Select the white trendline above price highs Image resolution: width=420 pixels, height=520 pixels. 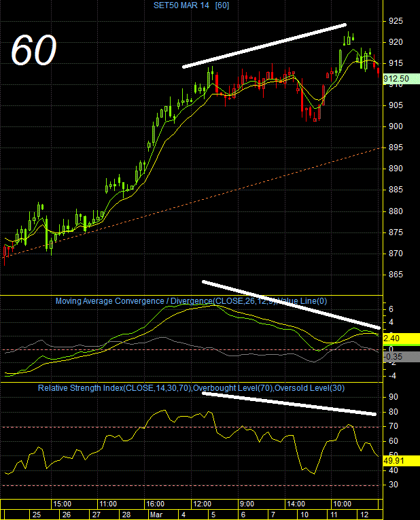(264, 46)
